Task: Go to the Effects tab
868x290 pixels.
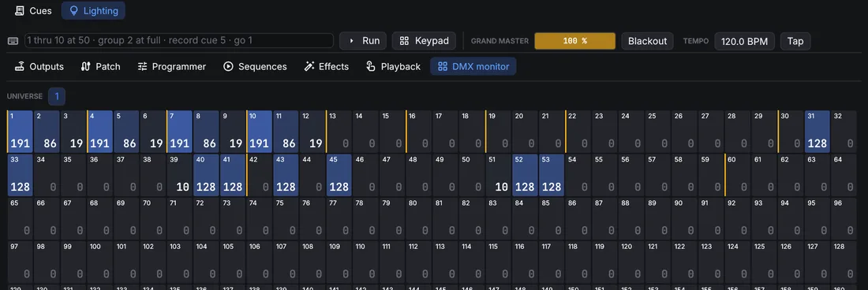Action: tap(327, 66)
